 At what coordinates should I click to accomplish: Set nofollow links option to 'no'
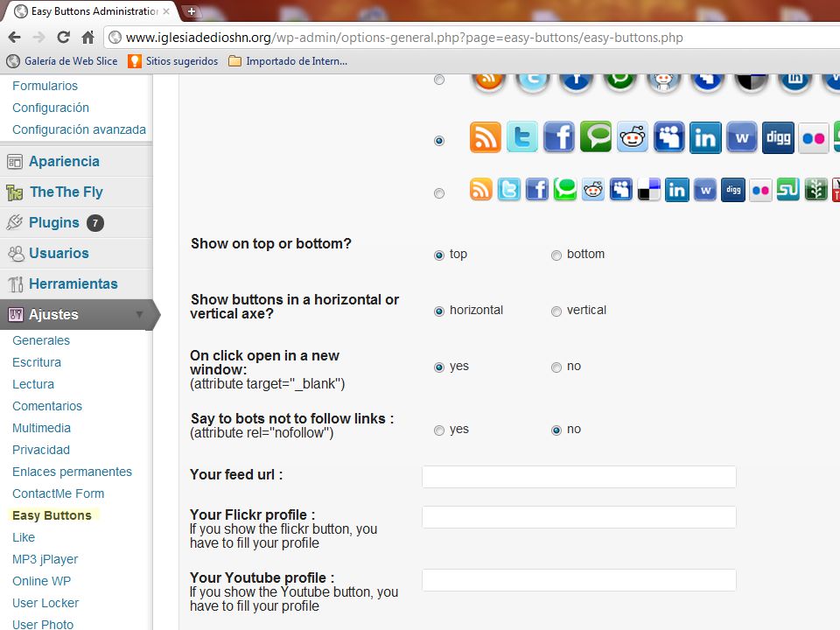coord(556,430)
